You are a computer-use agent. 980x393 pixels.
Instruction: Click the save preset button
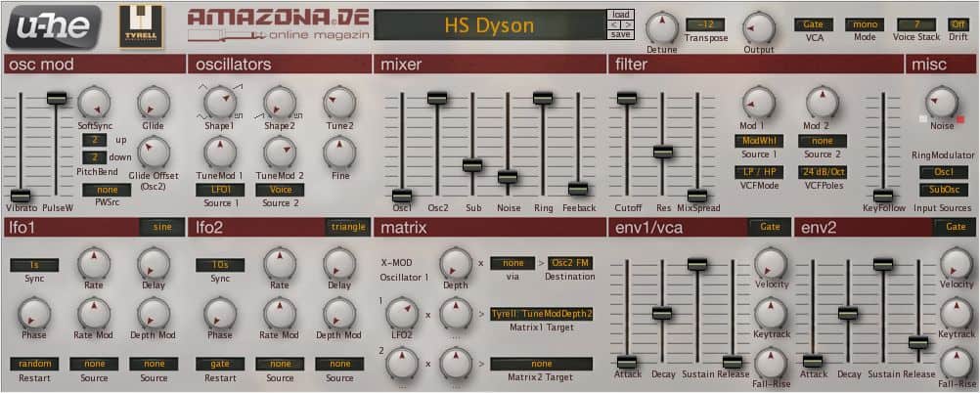[621, 34]
